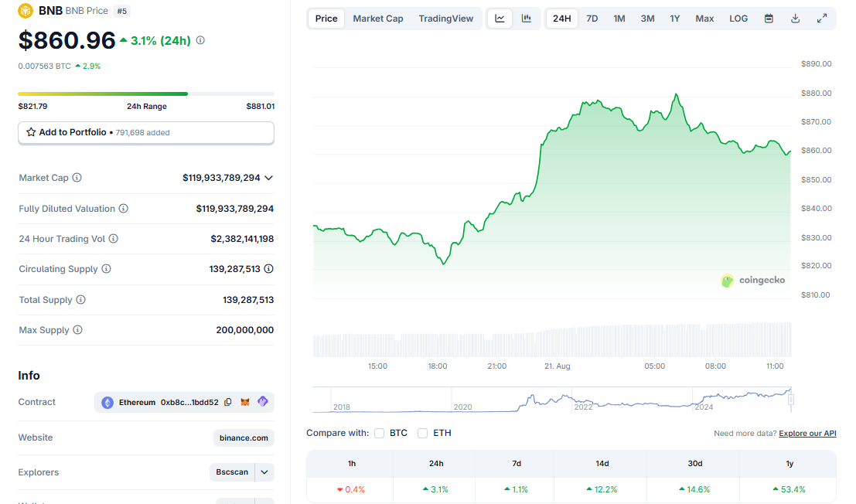Click Add to Portfolio button
856x504 pixels.
point(146,132)
